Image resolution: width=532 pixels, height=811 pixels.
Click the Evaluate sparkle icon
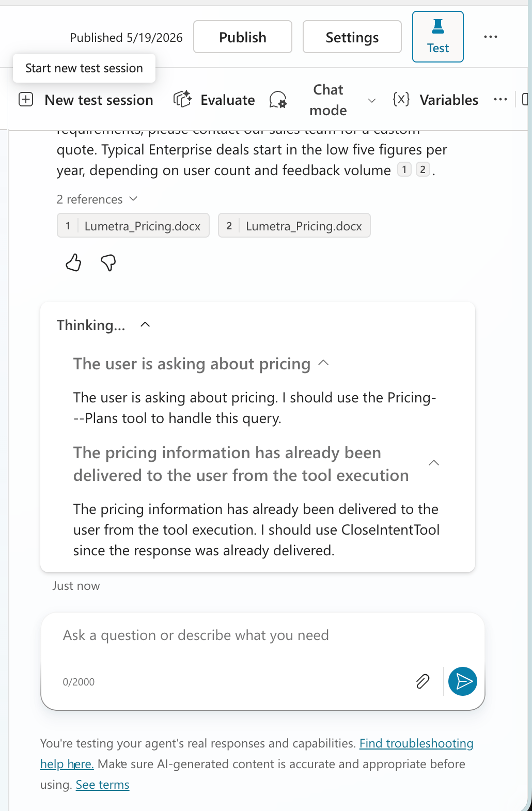tap(182, 99)
